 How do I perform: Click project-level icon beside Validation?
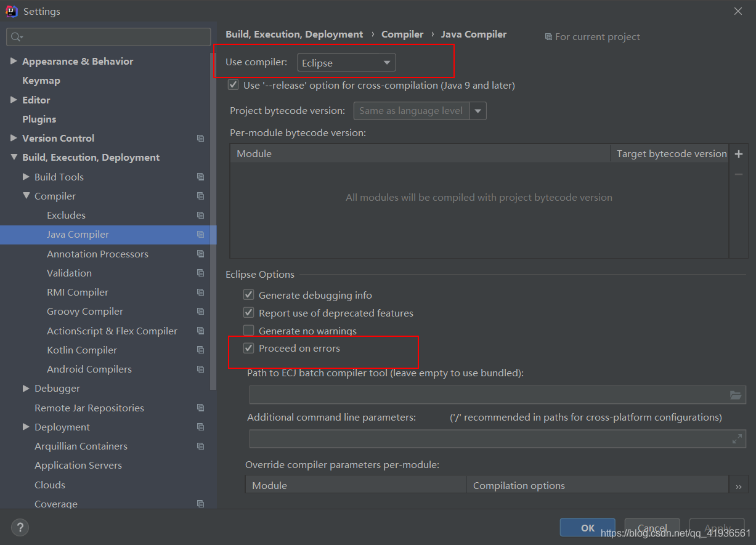click(x=200, y=273)
